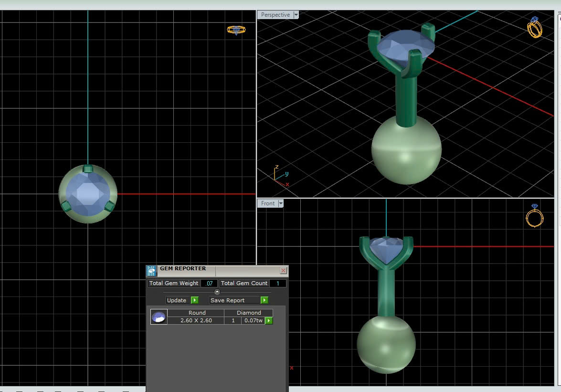Collapse the Gem Reporter summary section

(x=217, y=292)
